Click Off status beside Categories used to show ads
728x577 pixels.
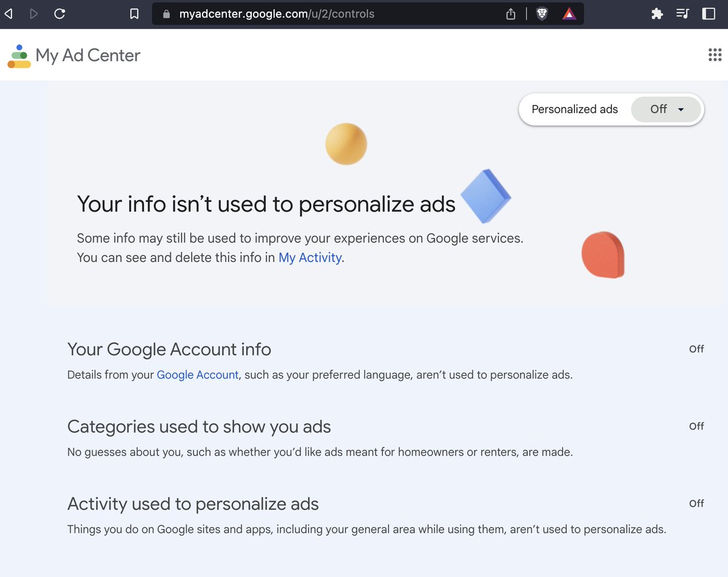(x=696, y=426)
